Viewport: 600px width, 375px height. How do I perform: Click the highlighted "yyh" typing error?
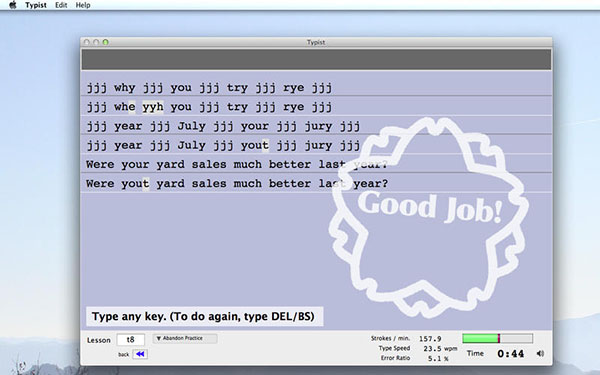click(x=153, y=107)
